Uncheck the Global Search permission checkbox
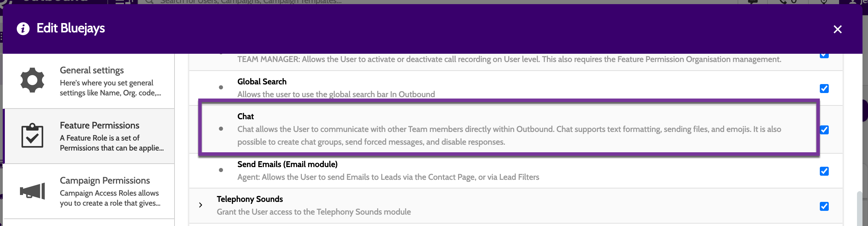Viewport: 868px width, 226px height. tap(824, 89)
